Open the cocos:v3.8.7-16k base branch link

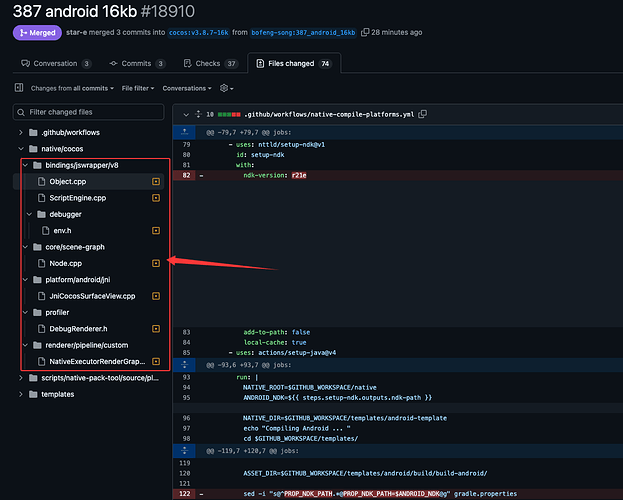click(198, 33)
